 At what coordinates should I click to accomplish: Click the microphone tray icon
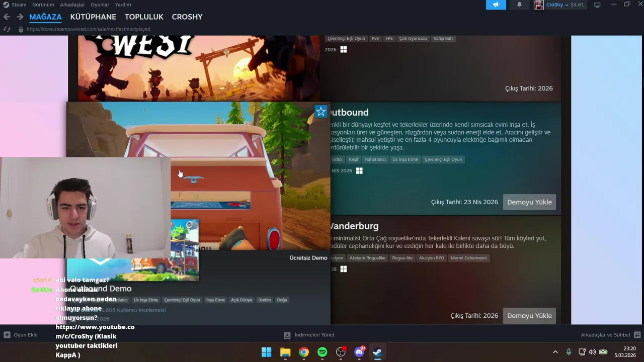click(x=569, y=352)
